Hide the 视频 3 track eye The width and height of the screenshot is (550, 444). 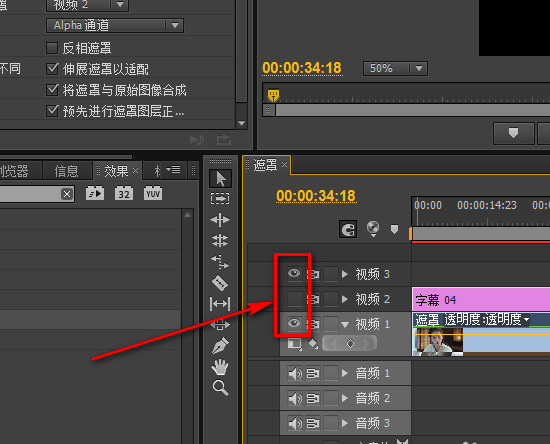click(x=294, y=273)
